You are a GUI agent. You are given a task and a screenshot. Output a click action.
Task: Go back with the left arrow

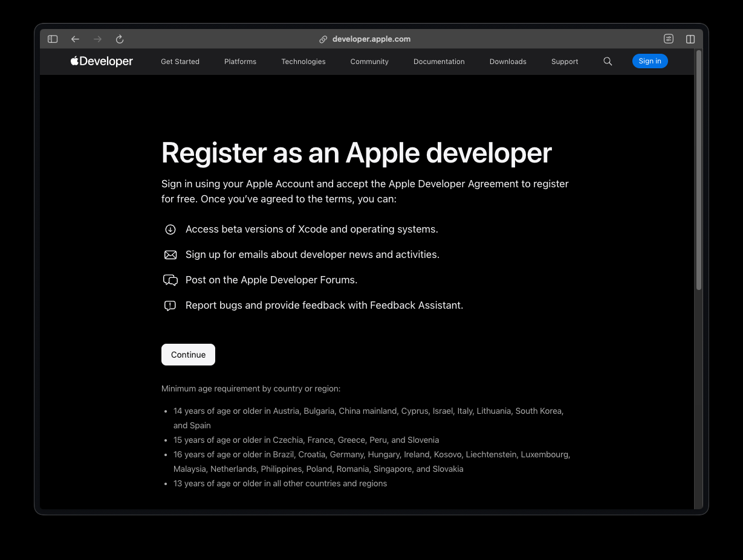point(75,39)
